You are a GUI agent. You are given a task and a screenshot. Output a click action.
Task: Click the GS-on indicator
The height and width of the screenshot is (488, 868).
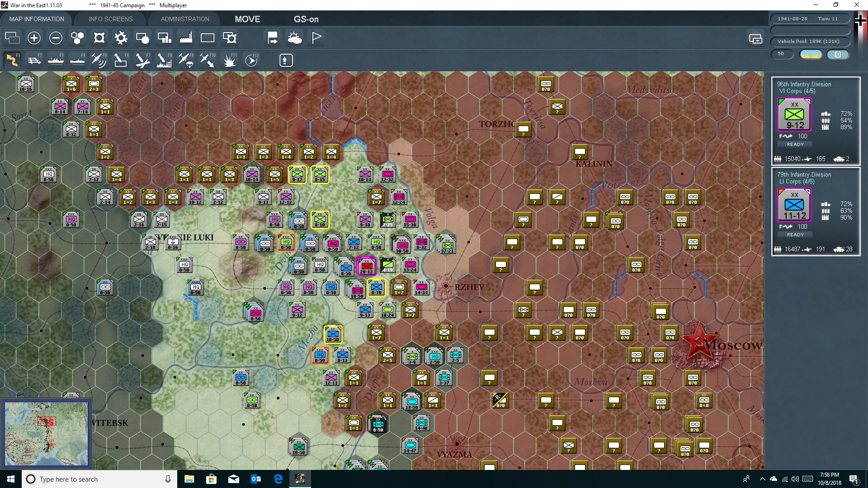pos(306,19)
